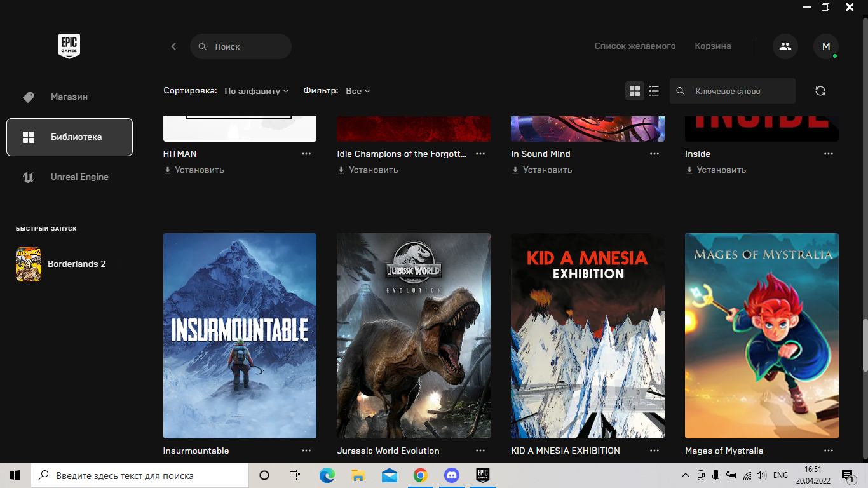Open the notification center icon
Image resolution: width=868 pixels, height=488 pixels.
coord(848,475)
